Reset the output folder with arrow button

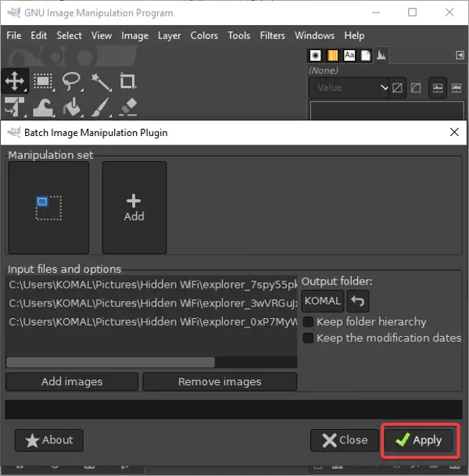coord(358,301)
